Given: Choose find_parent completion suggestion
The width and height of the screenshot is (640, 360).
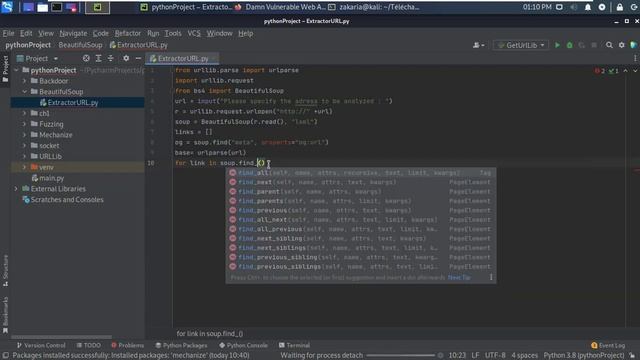Looking at the screenshot, I should click(x=361, y=191).
